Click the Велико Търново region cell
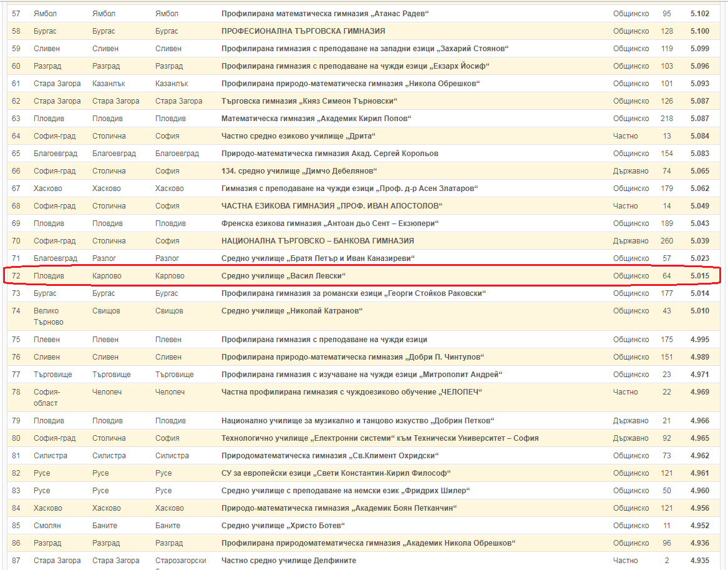The width and height of the screenshot is (728, 570). (49, 317)
